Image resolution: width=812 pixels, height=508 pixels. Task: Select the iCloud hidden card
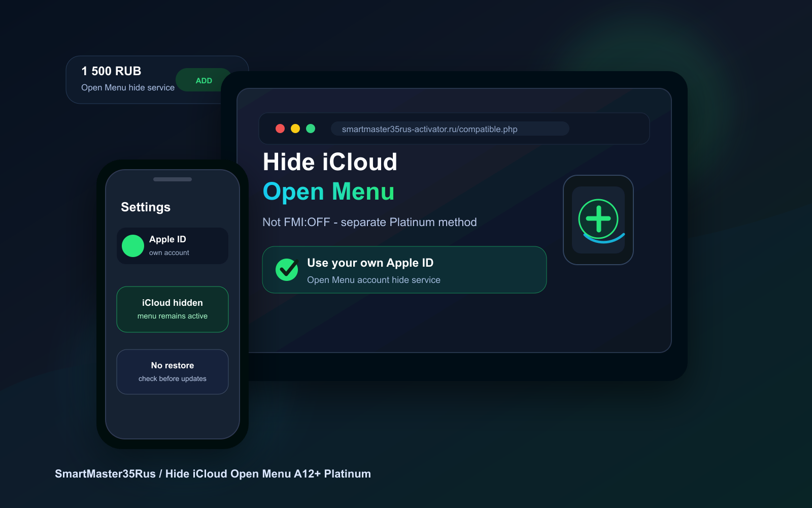173,309
